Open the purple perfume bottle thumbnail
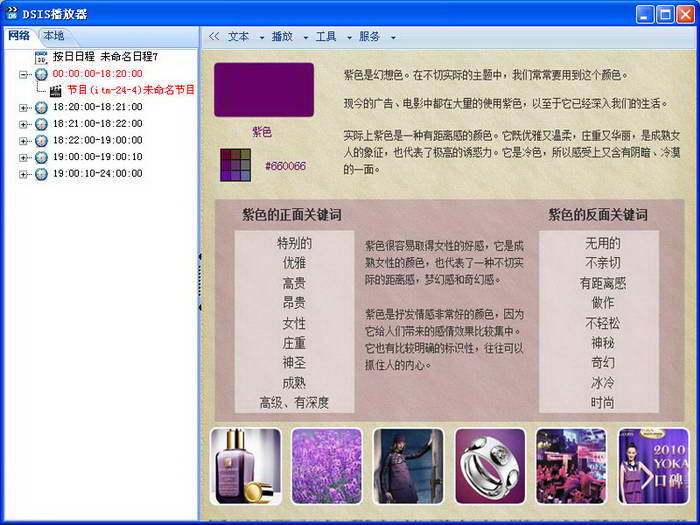The image size is (700, 525). [x=246, y=466]
